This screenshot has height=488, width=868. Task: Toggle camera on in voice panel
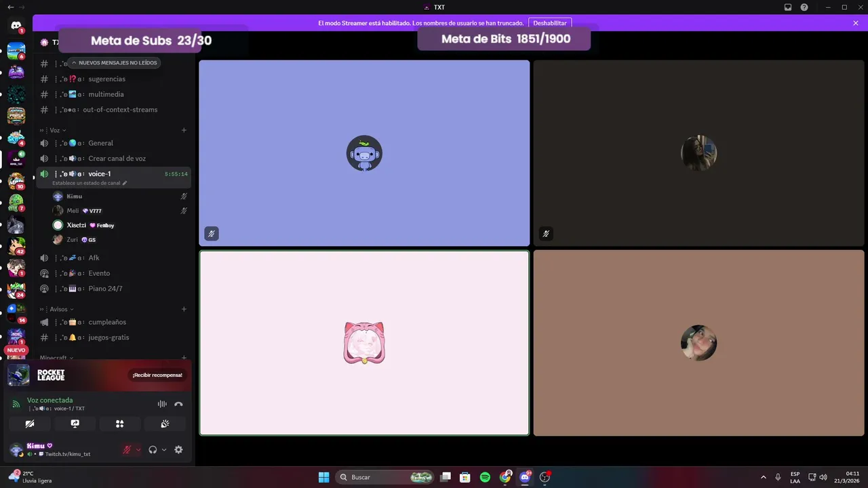point(29,424)
